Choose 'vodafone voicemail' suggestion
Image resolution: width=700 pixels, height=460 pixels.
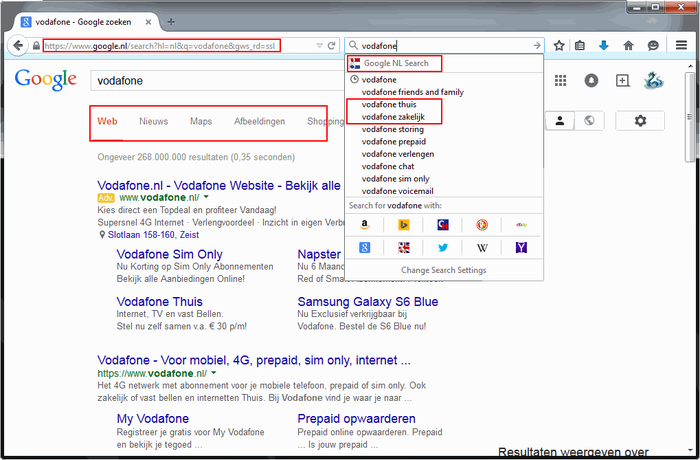444,191
